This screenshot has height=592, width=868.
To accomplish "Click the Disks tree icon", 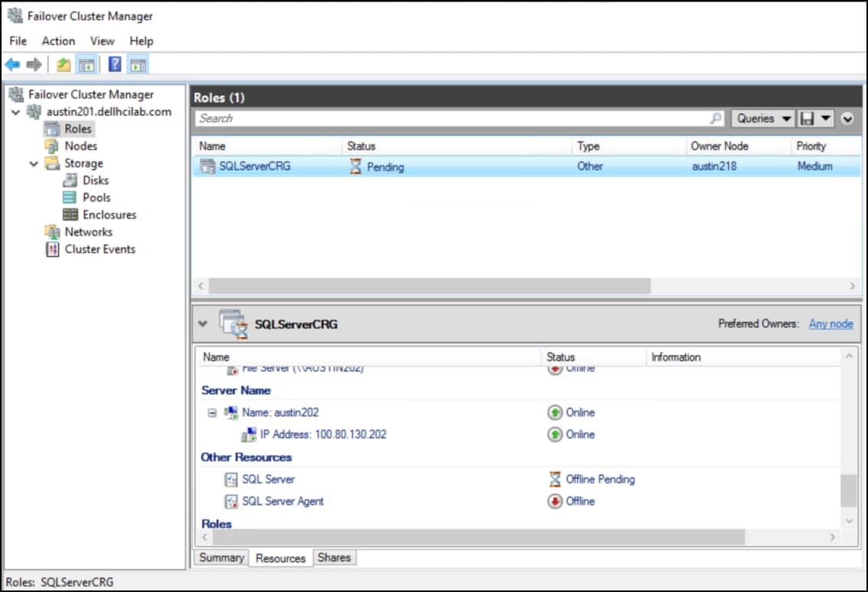I will (70, 180).
